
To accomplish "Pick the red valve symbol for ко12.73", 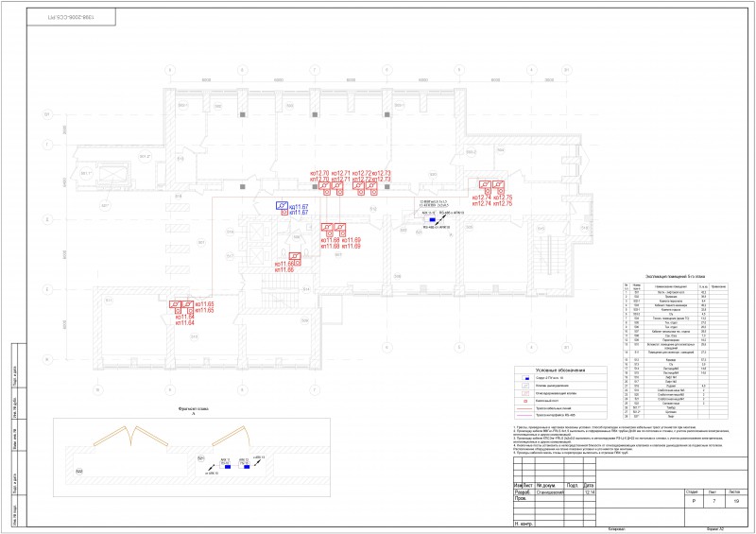I will coord(370,185).
